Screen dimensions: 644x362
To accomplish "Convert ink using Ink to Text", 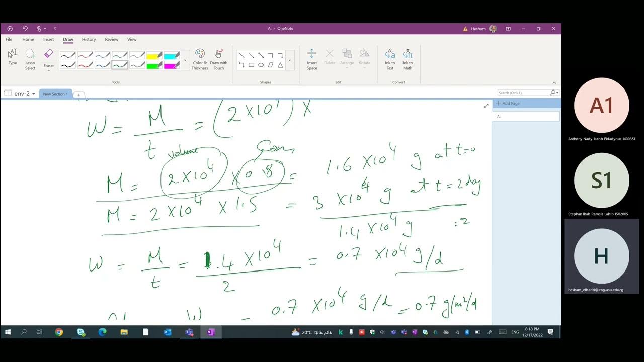I will click(390, 59).
